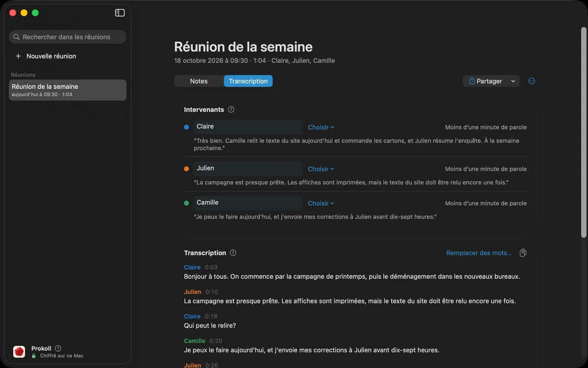The width and height of the screenshot is (588, 368).
Task: Open Choisir dropdown for Camille
Action: coord(321,203)
